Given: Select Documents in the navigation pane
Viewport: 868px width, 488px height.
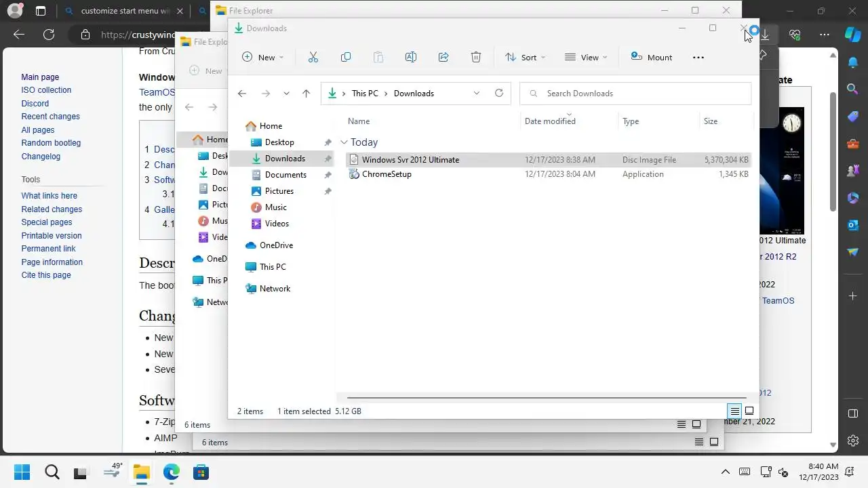Looking at the screenshot, I should pyautogui.click(x=285, y=175).
